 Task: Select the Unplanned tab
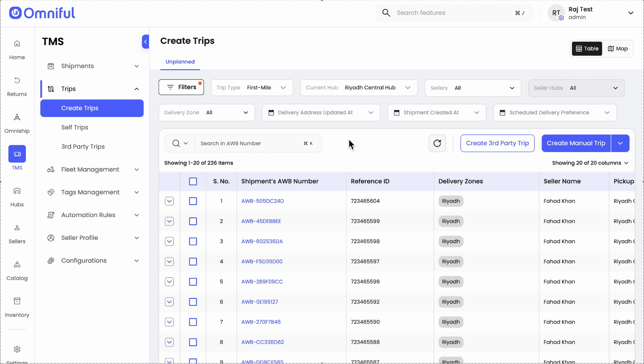pos(180,62)
